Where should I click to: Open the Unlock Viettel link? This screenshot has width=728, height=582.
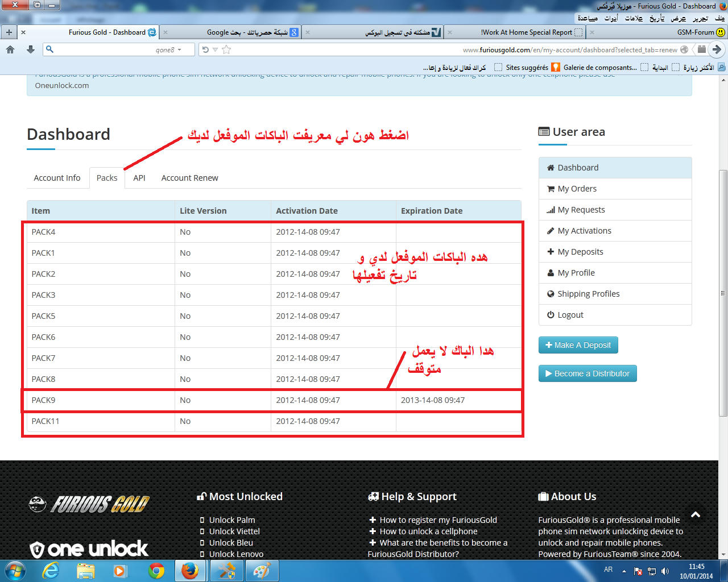pos(234,531)
